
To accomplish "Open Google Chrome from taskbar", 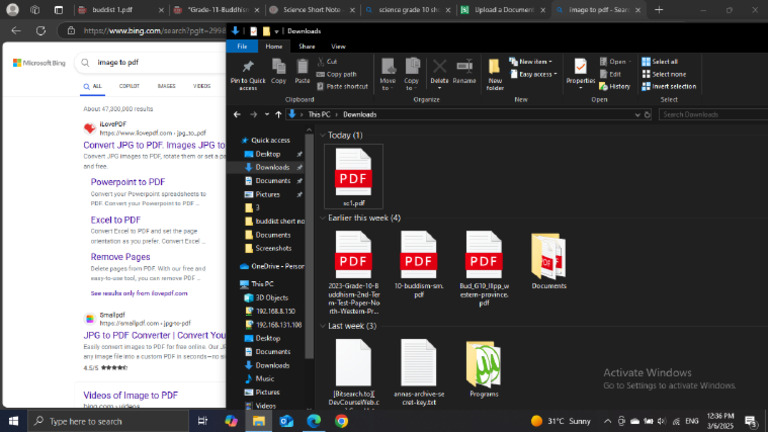I will click(341, 421).
